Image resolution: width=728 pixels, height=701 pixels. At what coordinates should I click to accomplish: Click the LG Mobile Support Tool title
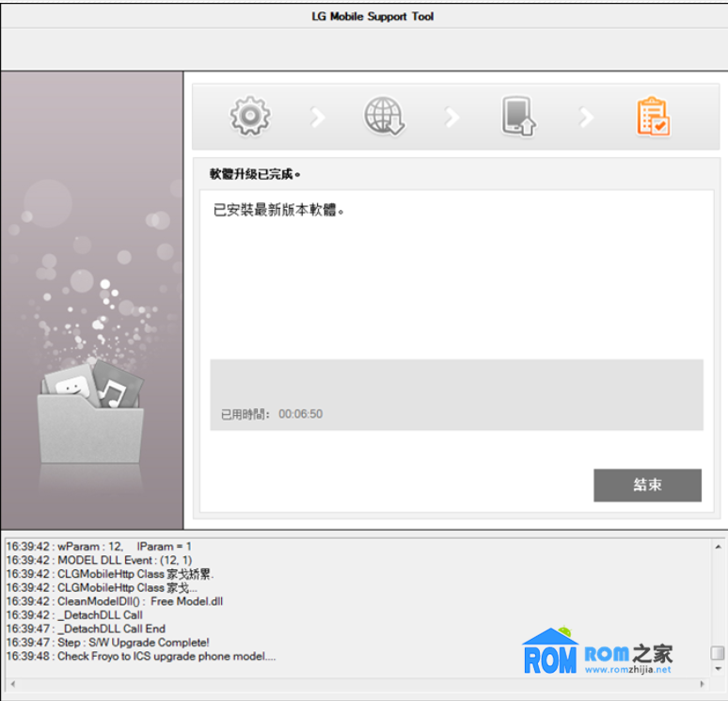372,17
